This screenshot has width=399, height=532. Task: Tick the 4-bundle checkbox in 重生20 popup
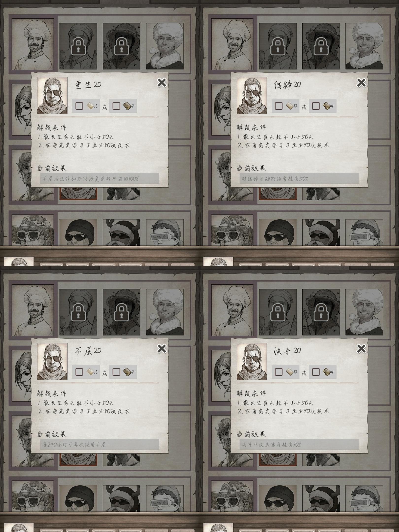[116, 106]
